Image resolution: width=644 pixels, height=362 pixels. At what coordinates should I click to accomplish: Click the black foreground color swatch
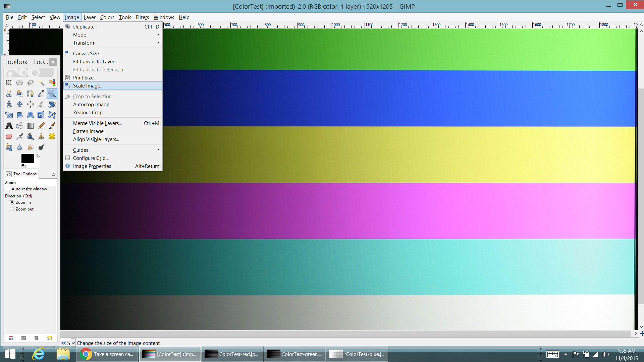(28, 159)
